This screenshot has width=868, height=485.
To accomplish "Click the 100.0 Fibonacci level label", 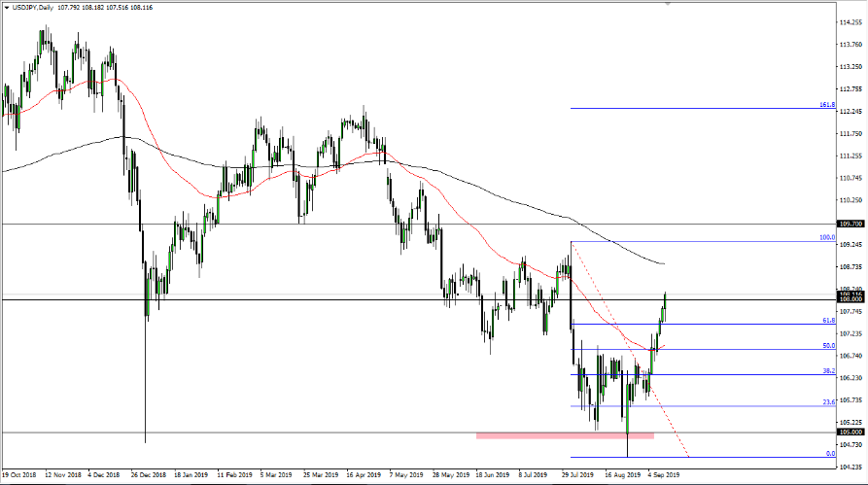I will 827,237.
